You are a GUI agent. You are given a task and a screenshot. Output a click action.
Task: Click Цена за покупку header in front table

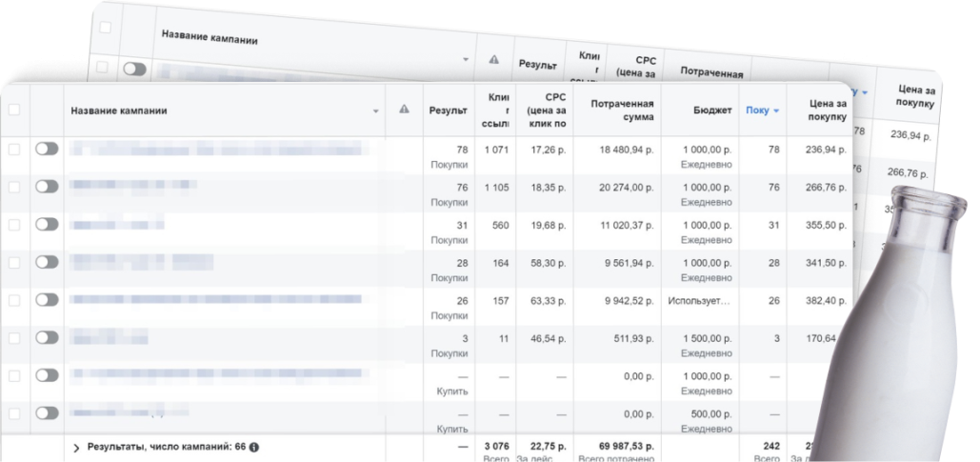[x=826, y=110]
